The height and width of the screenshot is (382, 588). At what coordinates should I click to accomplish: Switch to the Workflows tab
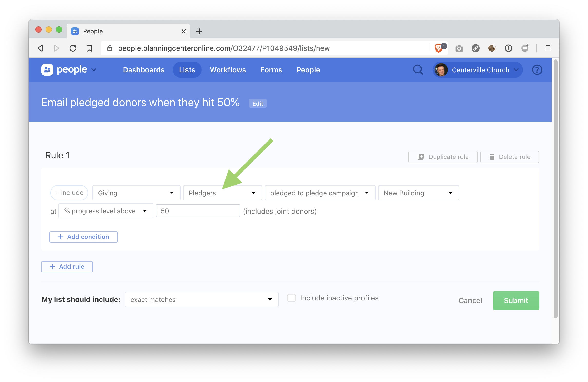click(228, 70)
